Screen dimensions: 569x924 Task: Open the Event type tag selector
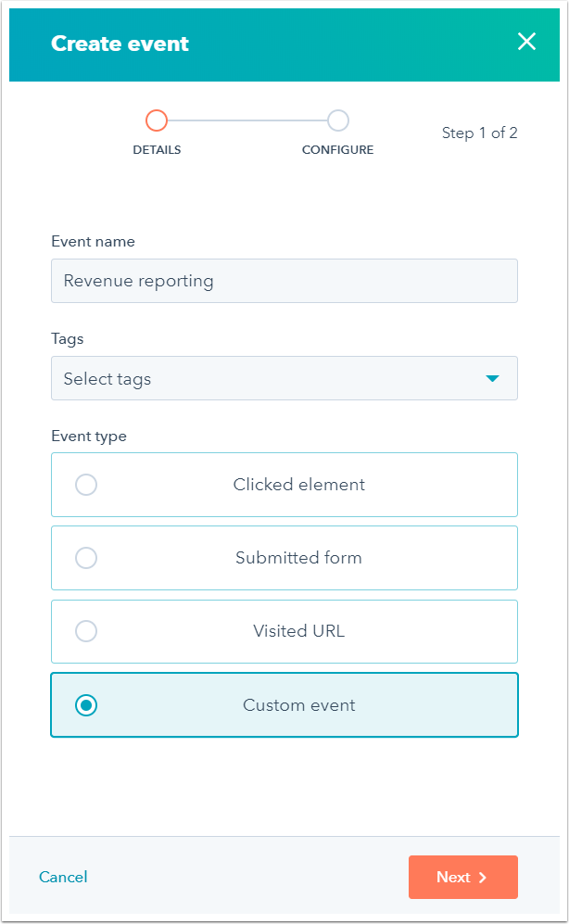pos(284,378)
